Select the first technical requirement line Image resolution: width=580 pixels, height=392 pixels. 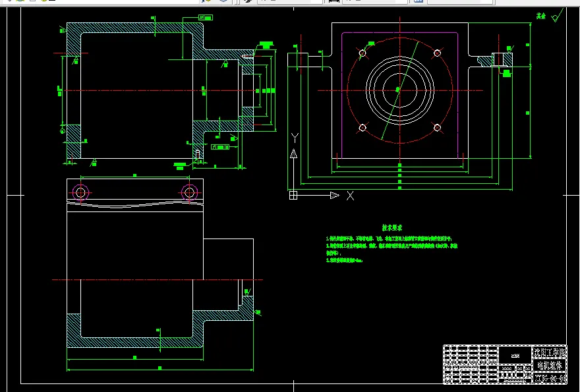[x=389, y=239]
